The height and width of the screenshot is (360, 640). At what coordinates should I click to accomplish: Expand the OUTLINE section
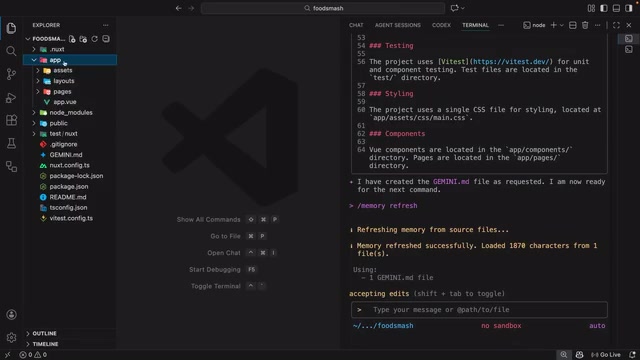[x=69, y=333]
